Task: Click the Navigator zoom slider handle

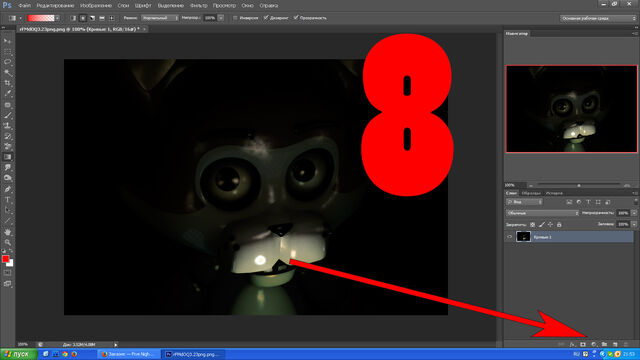Action: click(x=579, y=185)
